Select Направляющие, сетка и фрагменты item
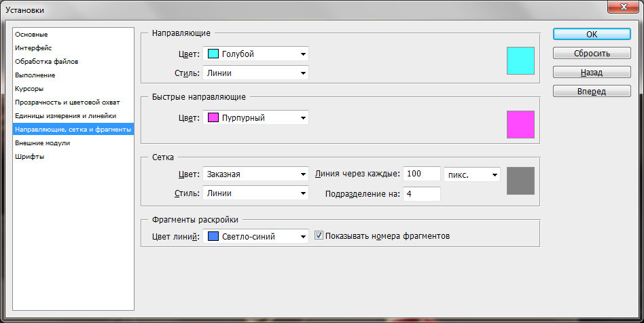The height and width of the screenshot is (323, 644). pyautogui.click(x=73, y=130)
